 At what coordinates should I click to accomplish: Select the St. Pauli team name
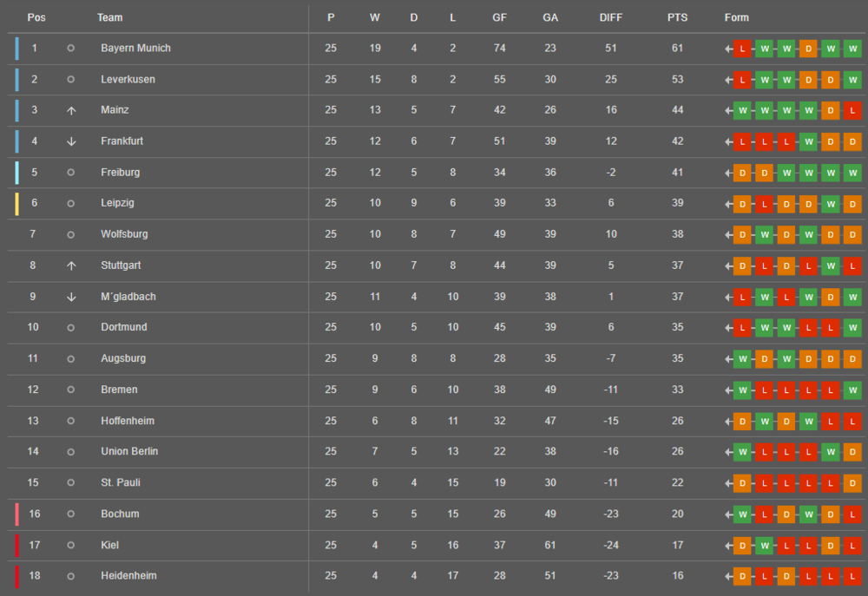click(x=121, y=482)
